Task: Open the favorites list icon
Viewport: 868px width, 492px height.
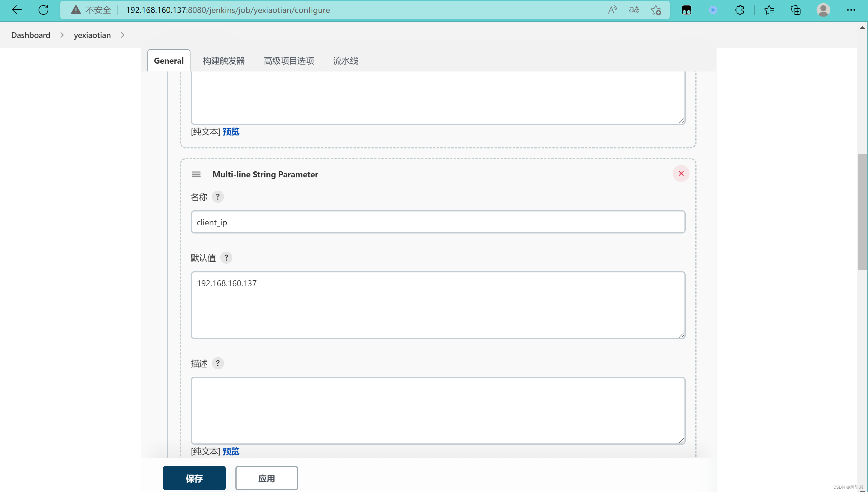Action: pos(769,10)
